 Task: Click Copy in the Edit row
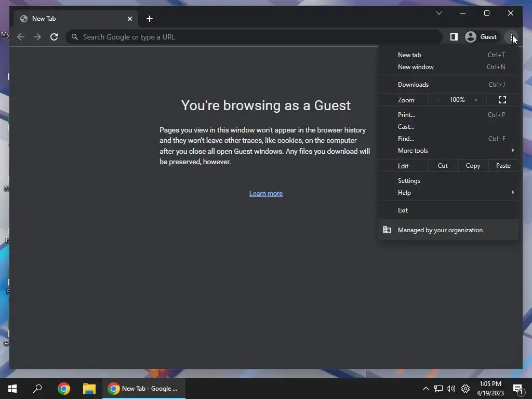pos(473,166)
